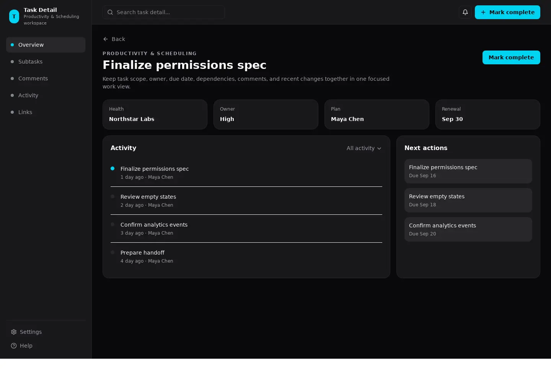551x392 pixels.
Task: Open Finalize permissions spec due Sep 16
Action: point(468,171)
